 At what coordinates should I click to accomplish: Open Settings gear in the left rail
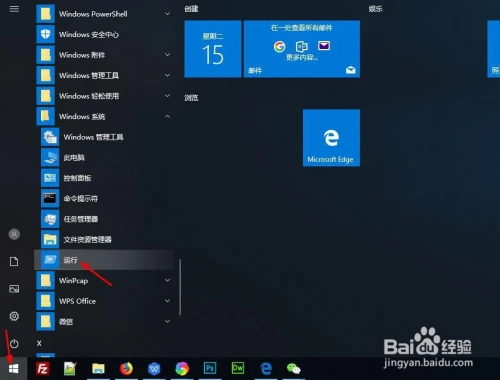(x=14, y=316)
